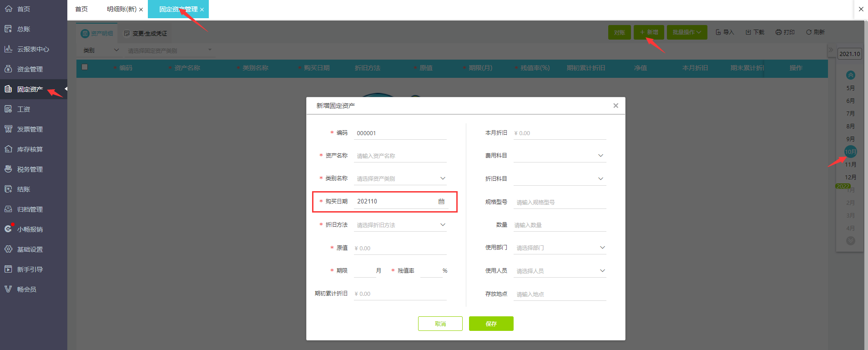Select 5月 in month timeline
Image resolution: width=868 pixels, height=350 pixels.
[x=851, y=88]
